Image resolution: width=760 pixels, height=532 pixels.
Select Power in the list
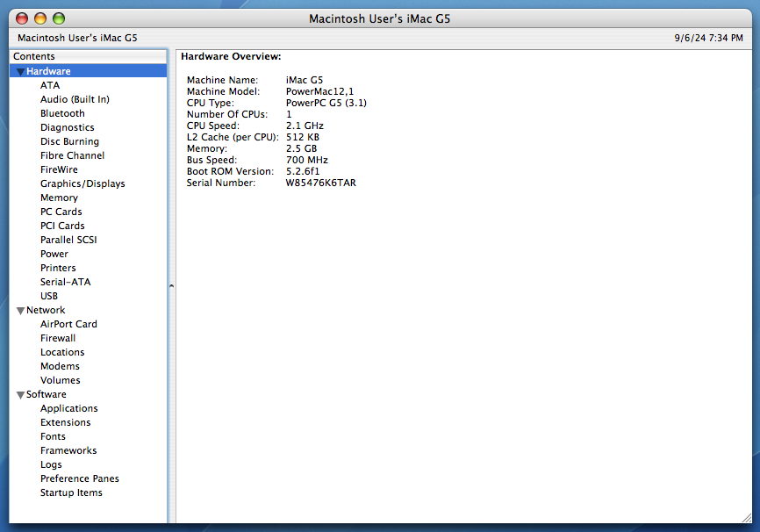pos(54,254)
